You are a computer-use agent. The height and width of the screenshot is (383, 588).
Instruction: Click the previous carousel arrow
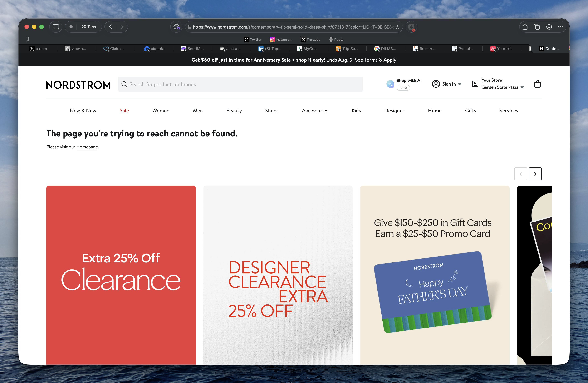[521, 174]
